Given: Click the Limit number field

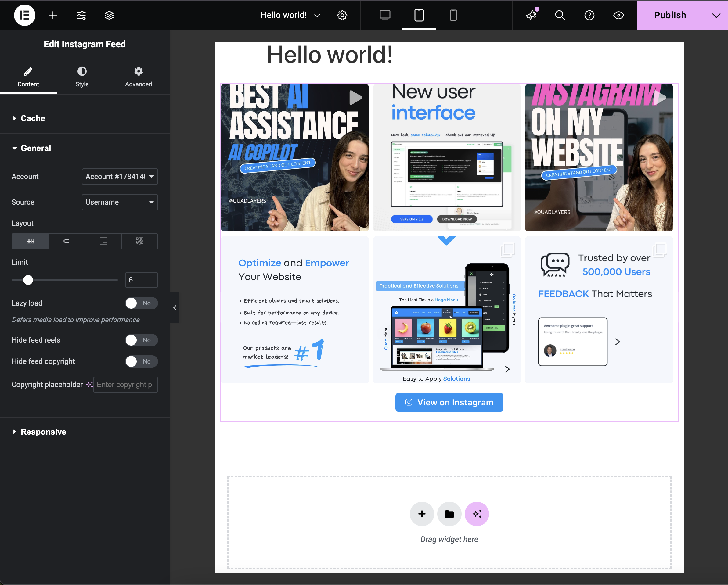Looking at the screenshot, I should (141, 280).
